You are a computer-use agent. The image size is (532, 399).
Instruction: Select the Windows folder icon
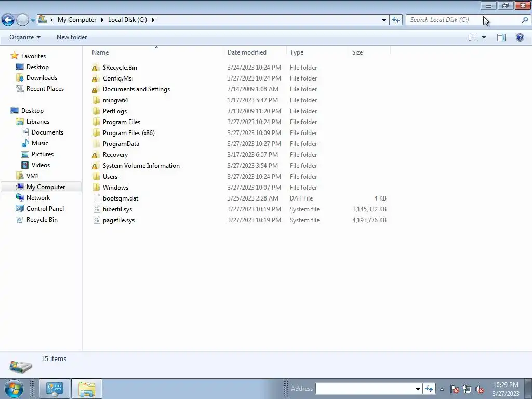(96, 187)
